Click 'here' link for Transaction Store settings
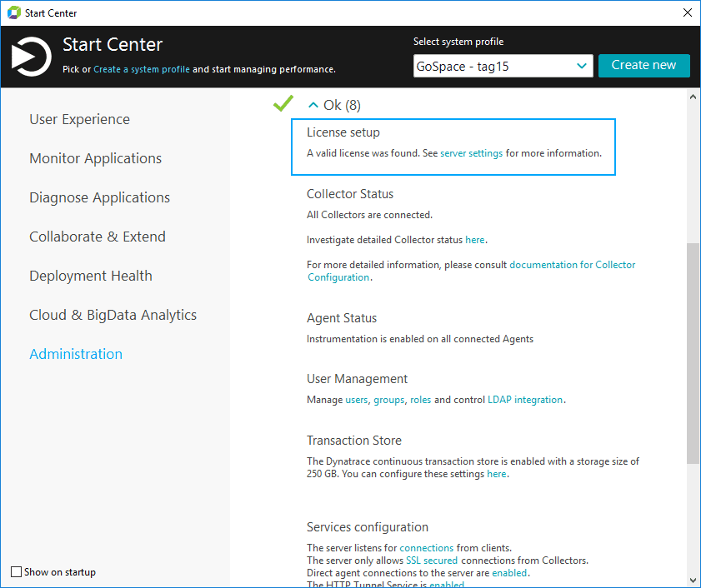701x588 pixels. click(496, 474)
